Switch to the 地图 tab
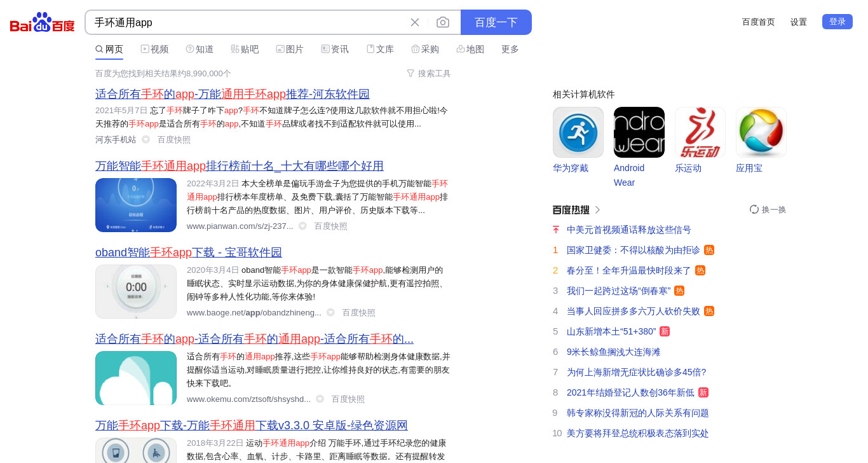This screenshot has width=868, height=463. 470,49
